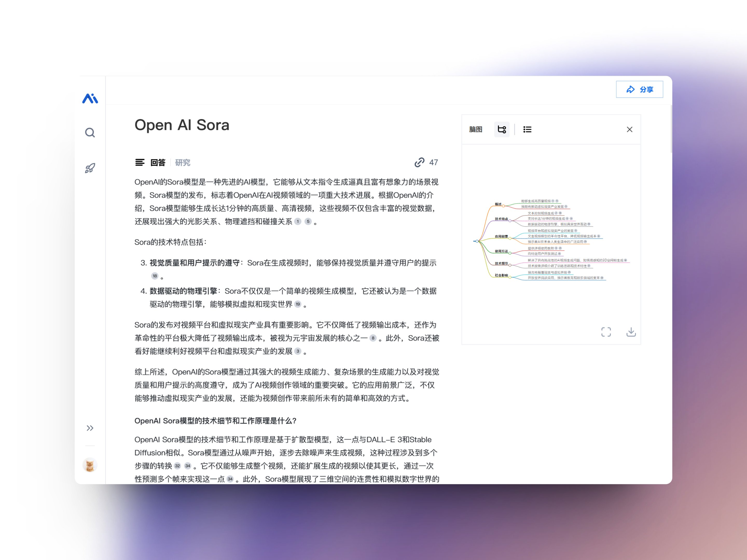This screenshot has width=747, height=560.
Task: Collapse the 技术特点 mind map node
Action: click(510, 220)
